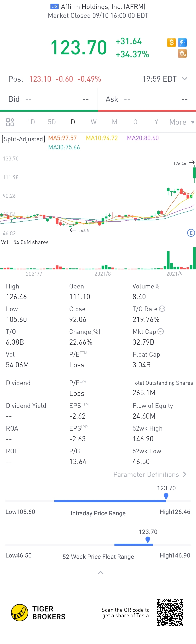Tap the 126.46 high label on chart

(180, 164)
